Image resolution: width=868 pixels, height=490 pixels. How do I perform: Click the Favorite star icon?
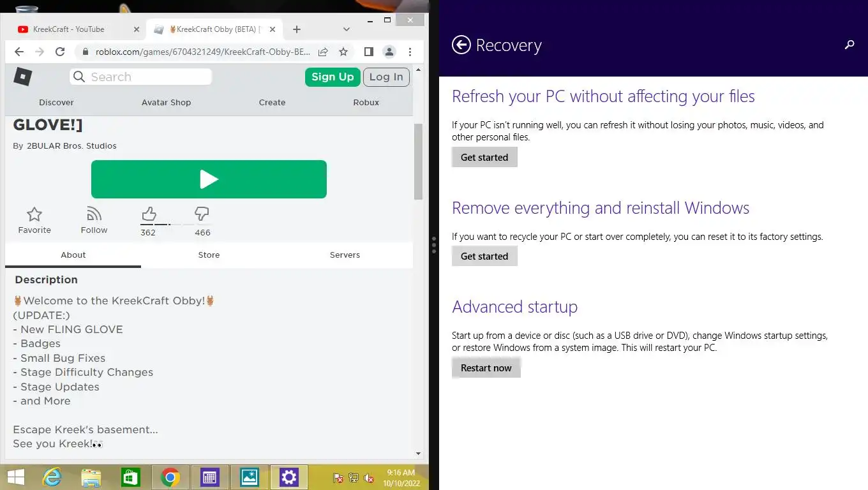(34, 214)
